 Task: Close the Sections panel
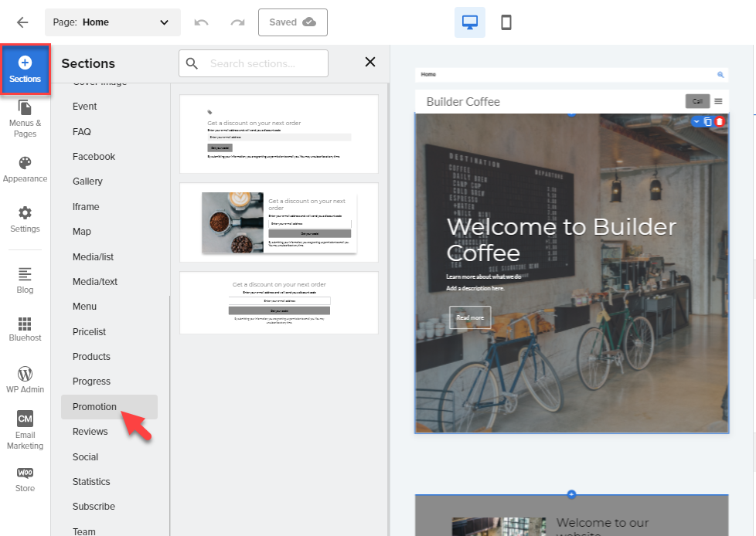pos(369,62)
